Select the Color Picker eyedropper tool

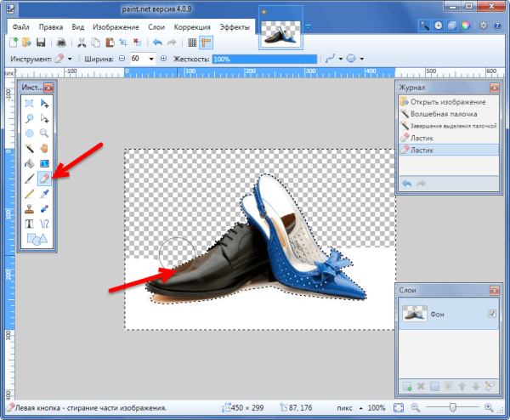tap(45, 194)
